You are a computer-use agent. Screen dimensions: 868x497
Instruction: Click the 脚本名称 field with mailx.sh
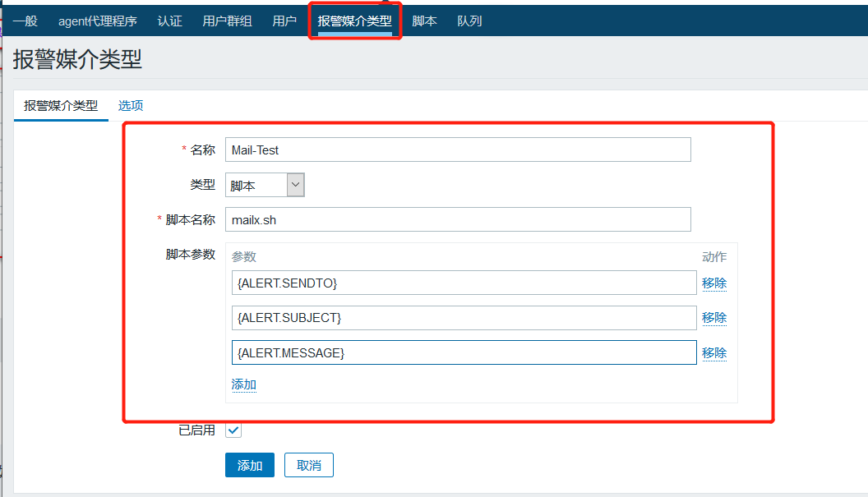tap(458, 219)
